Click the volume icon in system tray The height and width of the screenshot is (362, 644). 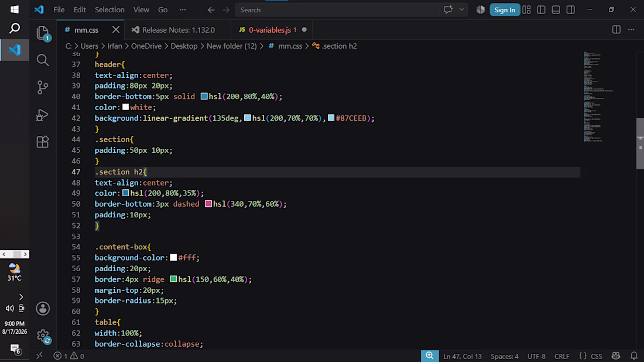click(x=9, y=308)
